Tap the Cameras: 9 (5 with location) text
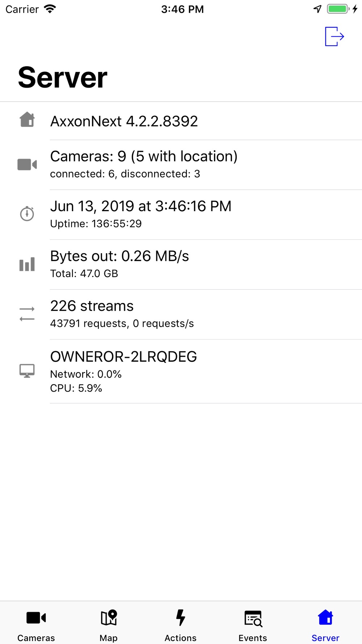This screenshot has height=644, width=362. pos(144,156)
